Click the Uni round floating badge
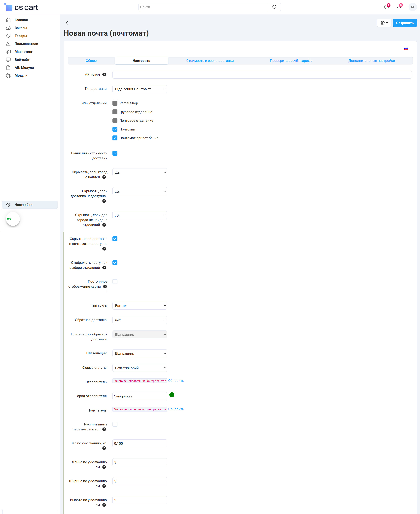The height and width of the screenshot is (514, 420). pos(13,219)
